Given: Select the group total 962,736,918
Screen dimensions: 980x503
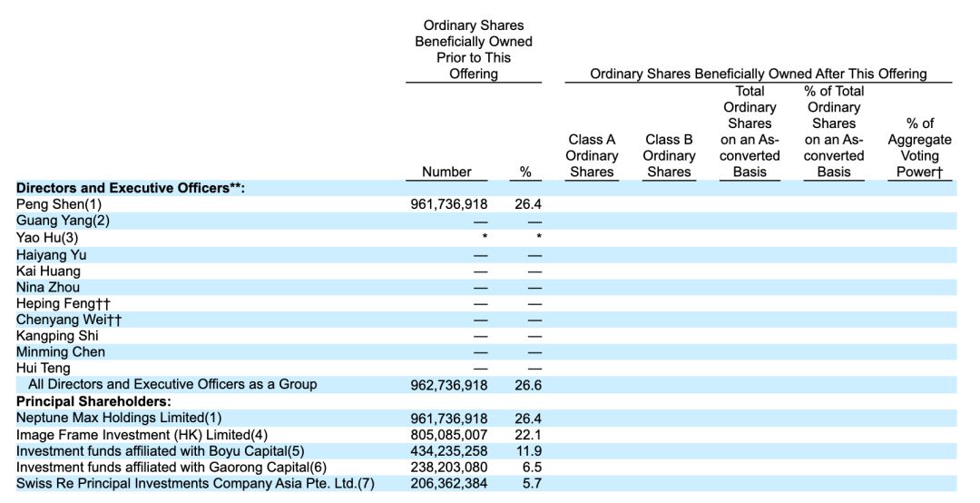Looking at the screenshot, I should [449, 385].
